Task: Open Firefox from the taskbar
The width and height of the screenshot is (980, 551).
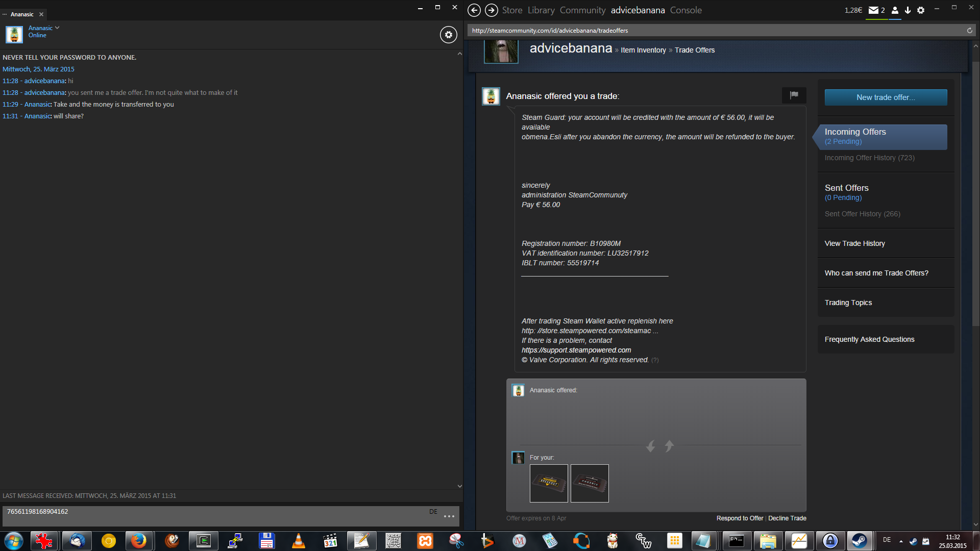Action: pos(138,541)
